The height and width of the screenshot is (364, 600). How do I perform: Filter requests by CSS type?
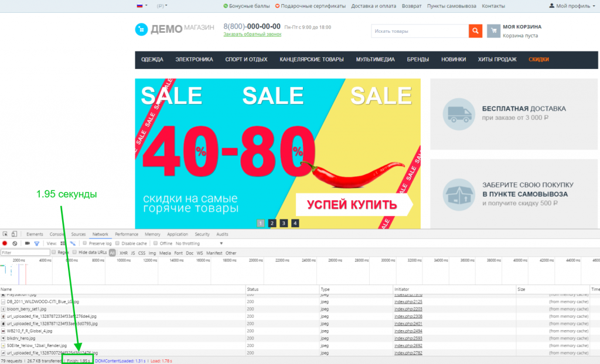click(142, 253)
